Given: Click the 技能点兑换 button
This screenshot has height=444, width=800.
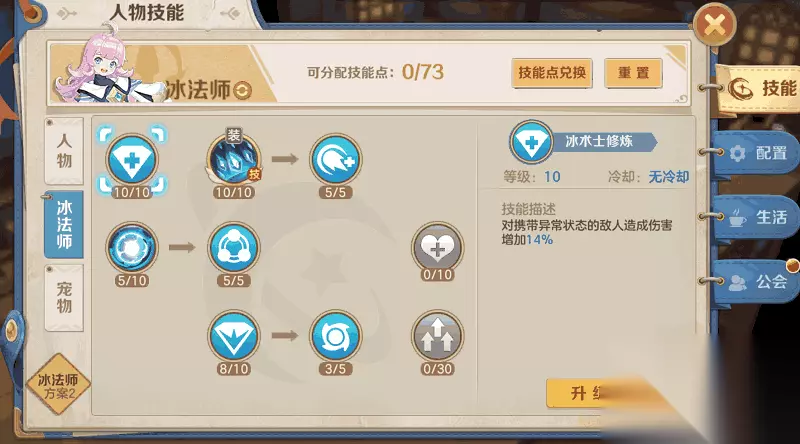Looking at the screenshot, I should [552, 73].
